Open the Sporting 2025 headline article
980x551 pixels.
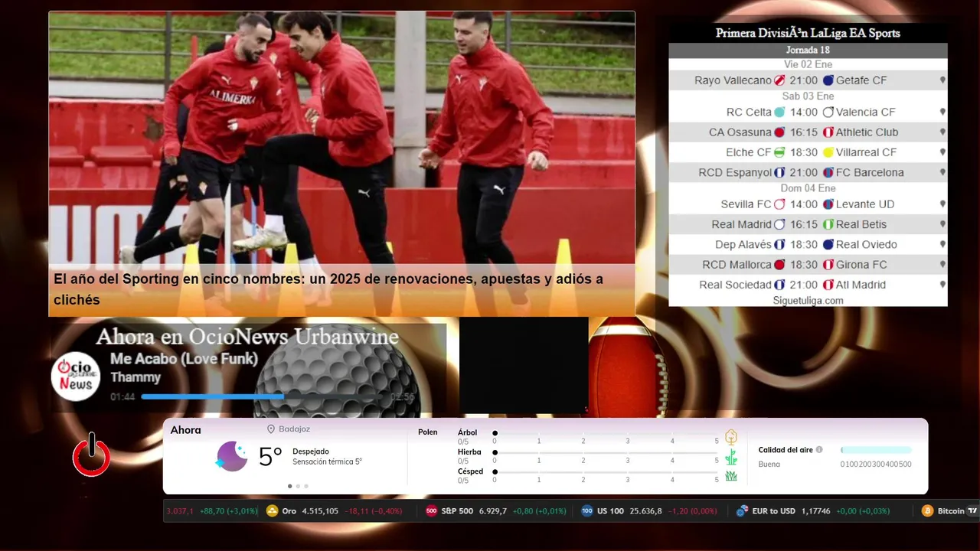[328, 289]
